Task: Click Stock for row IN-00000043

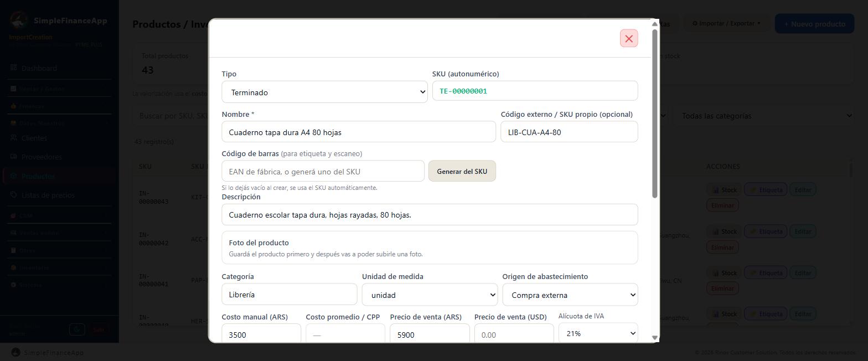Action: pyautogui.click(x=724, y=190)
